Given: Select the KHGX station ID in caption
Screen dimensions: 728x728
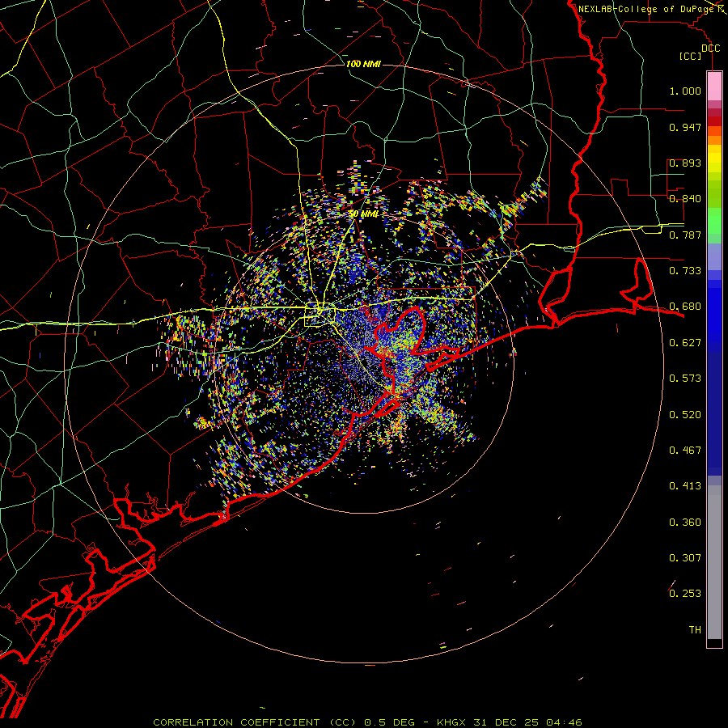Looking at the screenshot, I should click(451, 722).
